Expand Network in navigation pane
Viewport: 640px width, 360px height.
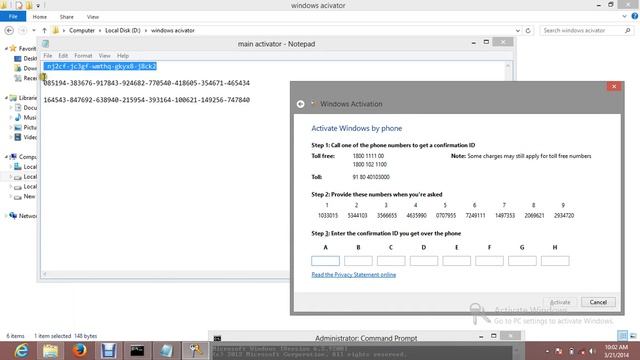pos(6,216)
